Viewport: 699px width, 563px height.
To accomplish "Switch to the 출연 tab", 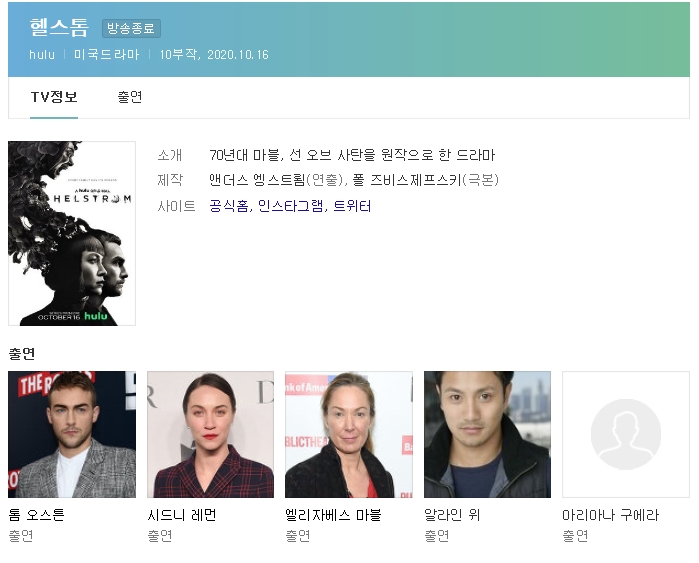I will click(x=130, y=97).
